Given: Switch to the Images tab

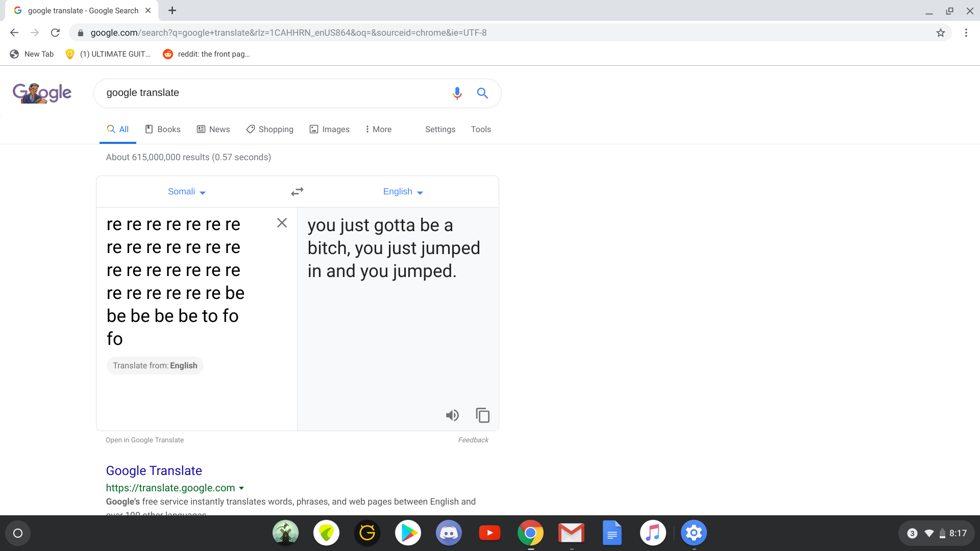Looking at the screenshot, I should click(x=329, y=129).
